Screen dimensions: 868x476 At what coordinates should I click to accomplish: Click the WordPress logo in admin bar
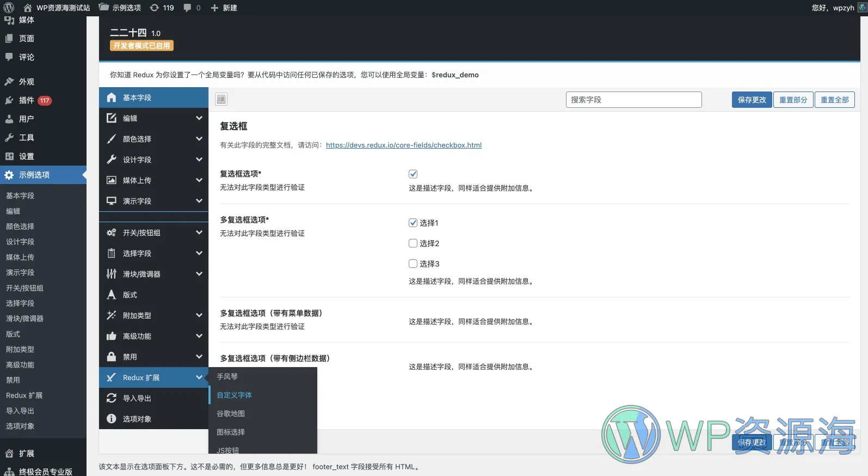coord(9,8)
